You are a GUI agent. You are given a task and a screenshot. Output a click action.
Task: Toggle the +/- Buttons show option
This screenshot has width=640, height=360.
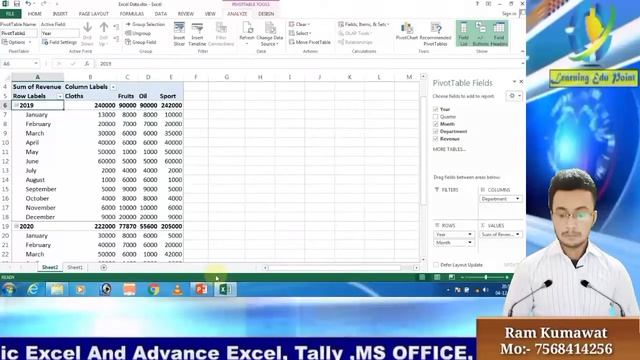point(480,34)
